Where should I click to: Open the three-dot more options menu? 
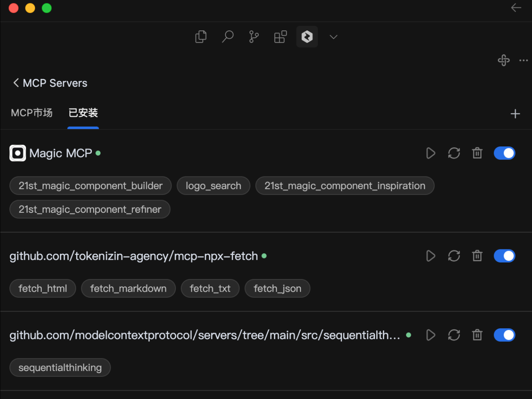(x=524, y=60)
